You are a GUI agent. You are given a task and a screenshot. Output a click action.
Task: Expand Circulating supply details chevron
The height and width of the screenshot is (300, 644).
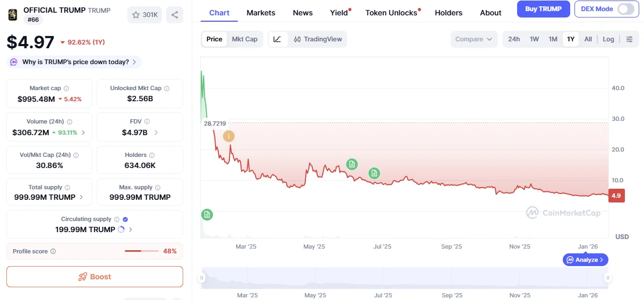click(131, 230)
